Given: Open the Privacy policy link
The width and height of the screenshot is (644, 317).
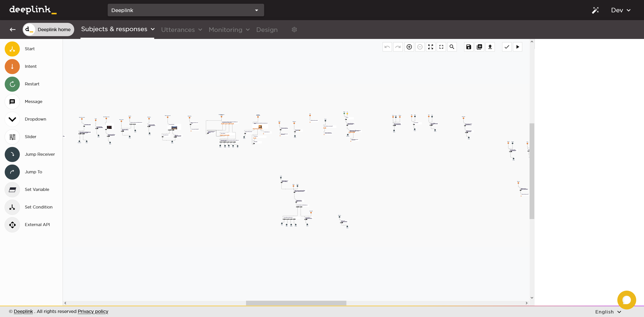Looking at the screenshot, I should click(x=93, y=311).
